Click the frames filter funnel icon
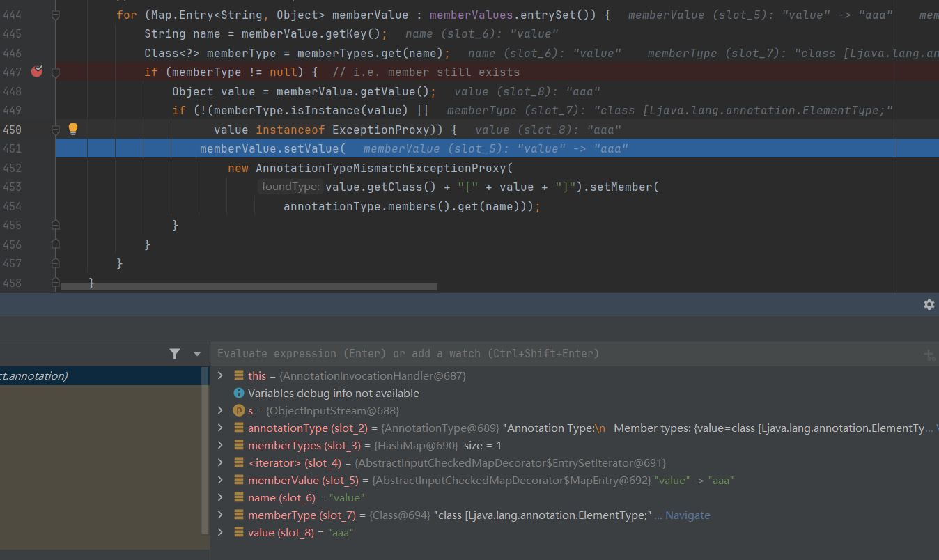939x560 pixels. [x=175, y=354]
